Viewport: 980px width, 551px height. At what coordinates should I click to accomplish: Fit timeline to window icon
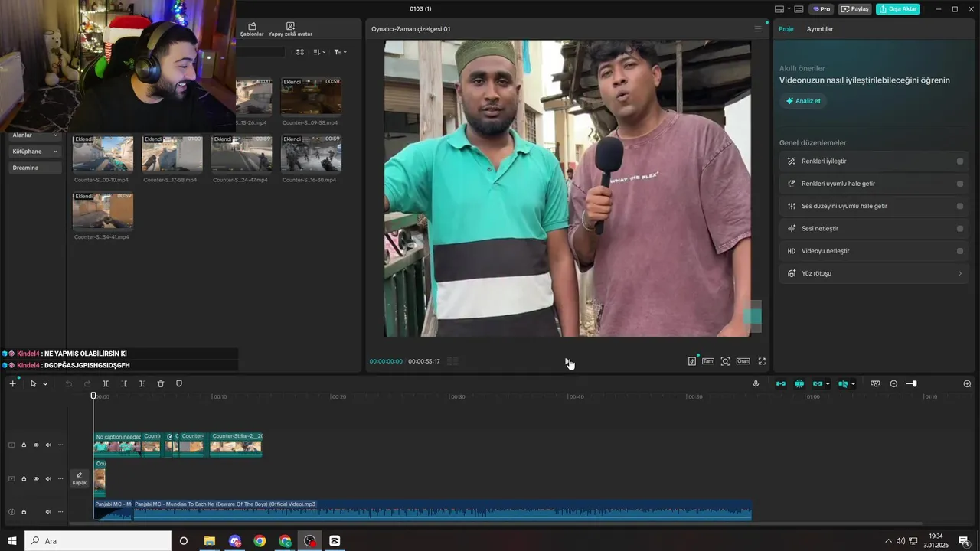pyautogui.click(x=875, y=383)
